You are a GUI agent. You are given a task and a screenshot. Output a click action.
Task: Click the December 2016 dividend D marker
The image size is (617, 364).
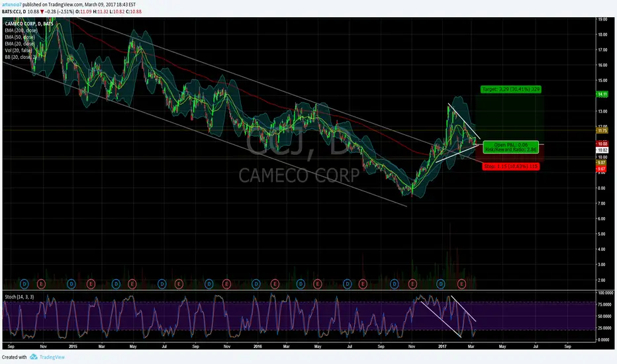441,284
